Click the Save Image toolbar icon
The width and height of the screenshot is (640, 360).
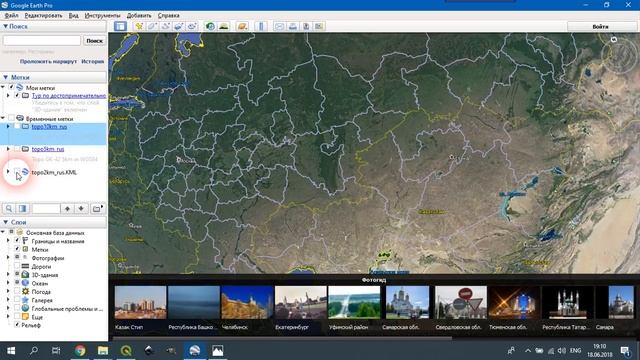[306, 26]
